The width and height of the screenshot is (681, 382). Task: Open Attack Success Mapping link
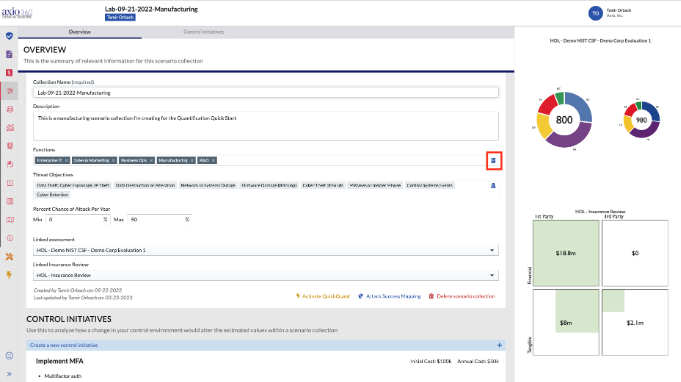[390, 296]
